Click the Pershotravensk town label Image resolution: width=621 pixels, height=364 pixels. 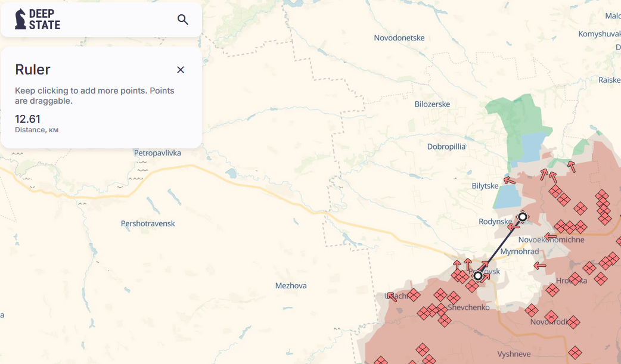pos(148,224)
